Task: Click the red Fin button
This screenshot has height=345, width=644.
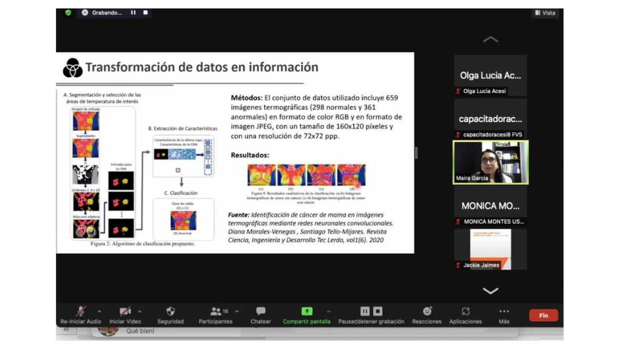Action: 543,315
